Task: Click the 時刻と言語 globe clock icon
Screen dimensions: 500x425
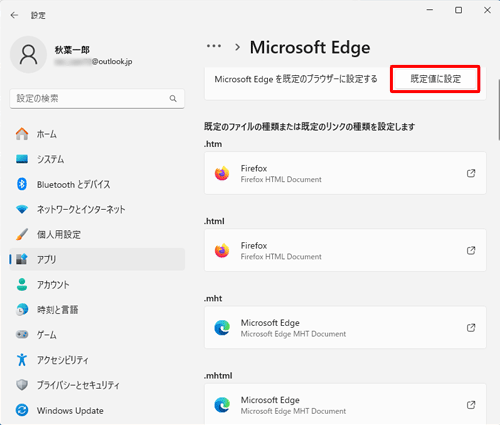Action: point(22,310)
